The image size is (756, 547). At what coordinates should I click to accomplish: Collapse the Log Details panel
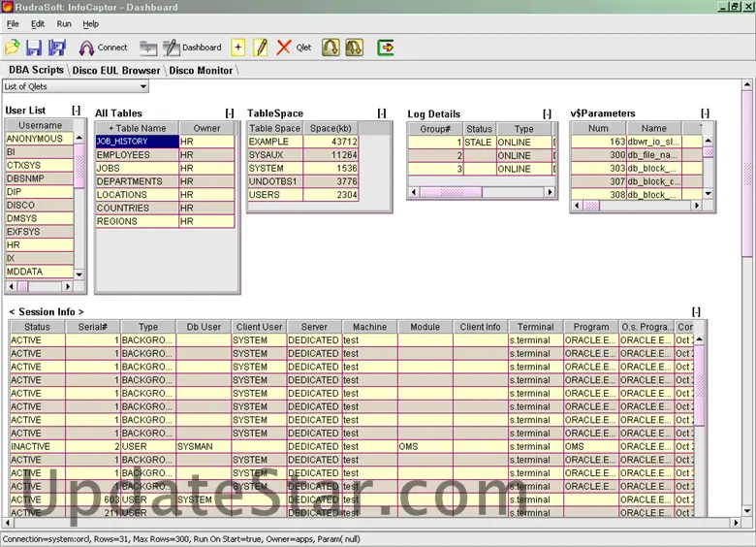pyautogui.click(x=547, y=114)
